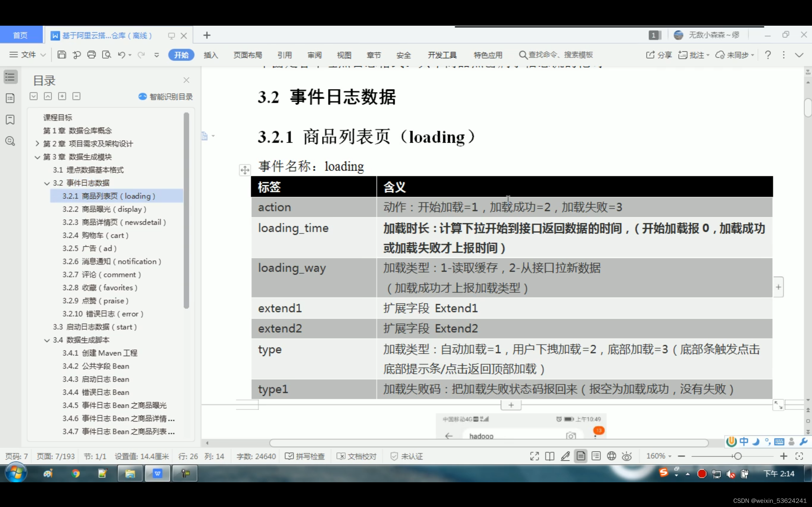Click fullscreen icon in status bar

pyautogui.click(x=534, y=456)
